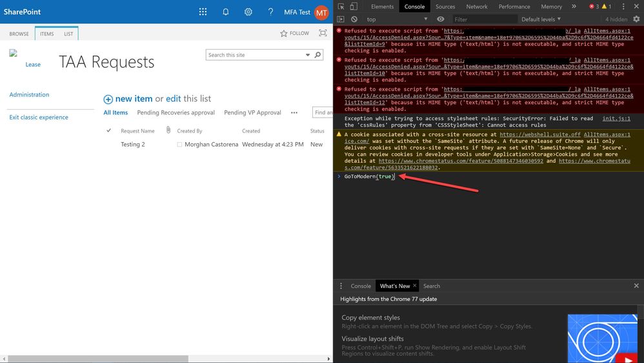Show more DevTools tabs chevron
This screenshot has width=644, height=363.
tap(574, 6)
